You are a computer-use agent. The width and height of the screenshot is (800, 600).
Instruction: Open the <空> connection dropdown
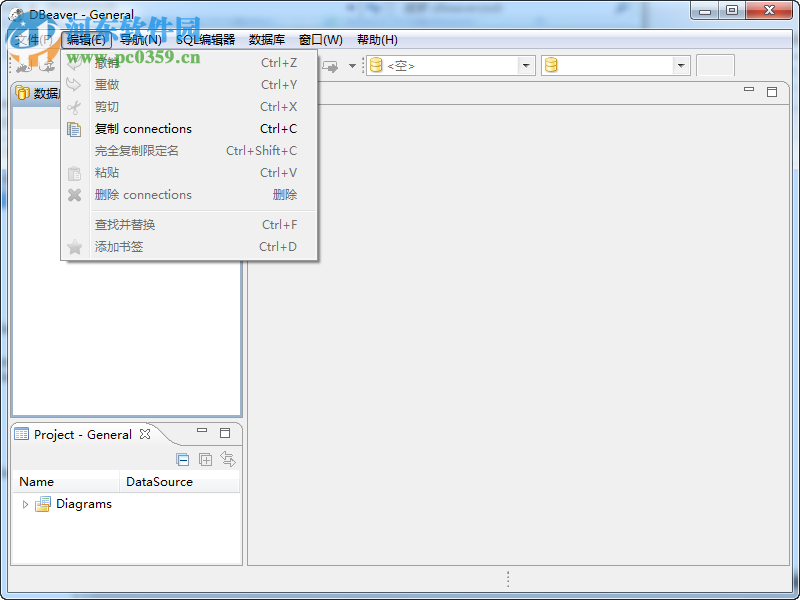[524, 65]
